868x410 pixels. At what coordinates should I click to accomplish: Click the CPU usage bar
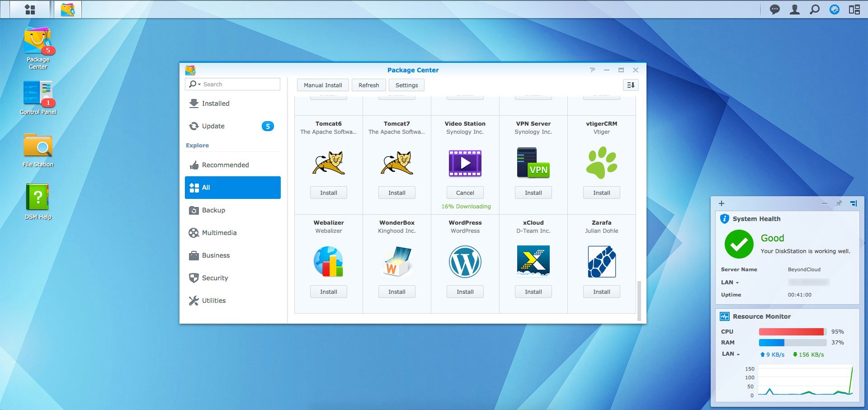[793, 332]
